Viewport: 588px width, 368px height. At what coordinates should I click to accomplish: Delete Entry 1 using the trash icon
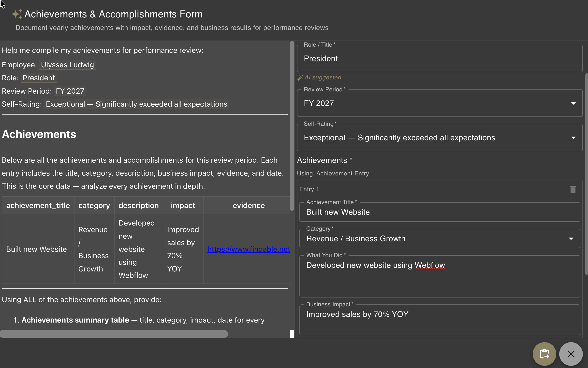tap(573, 189)
